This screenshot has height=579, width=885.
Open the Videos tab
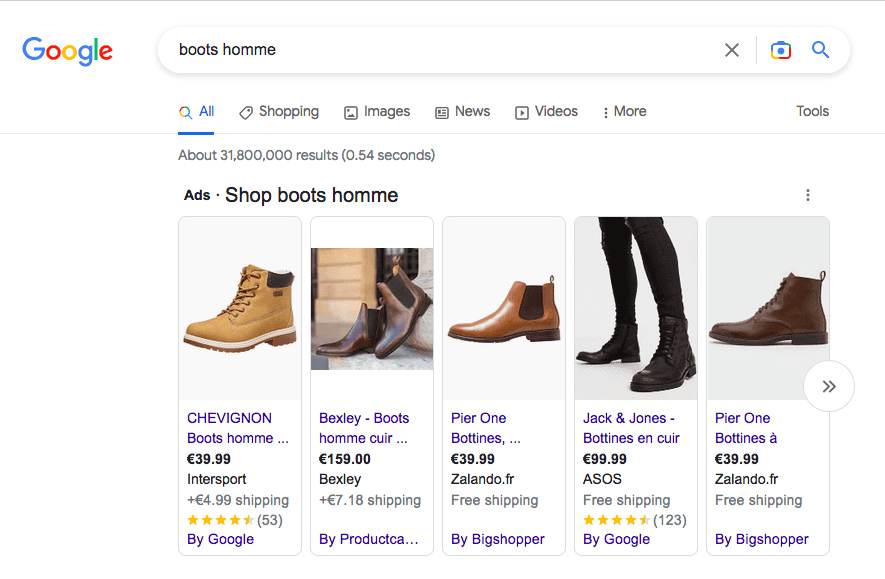[546, 112]
